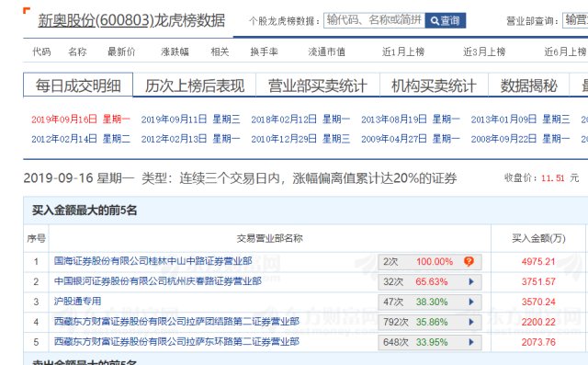The width and height of the screenshot is (588, 365).
Task: Click the 最新价 header label
Action: pyautogui.click(x=121, y=51)
